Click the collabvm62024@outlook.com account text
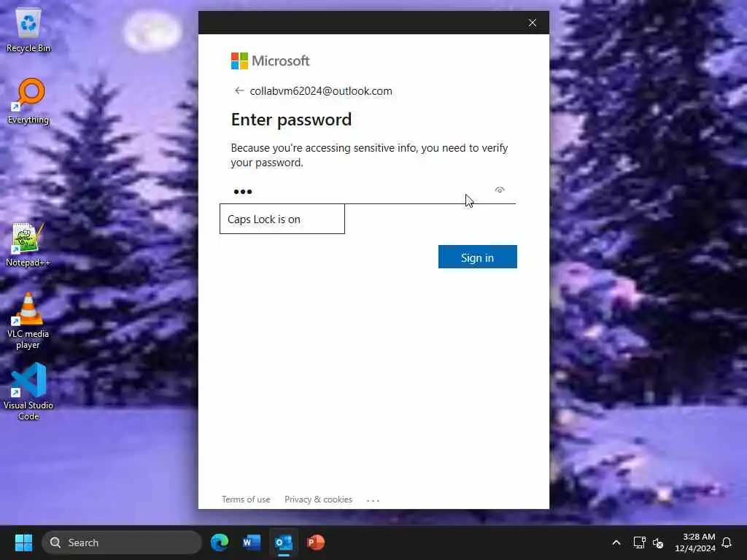This screenshot has height=560, width=747. (321, 91)
